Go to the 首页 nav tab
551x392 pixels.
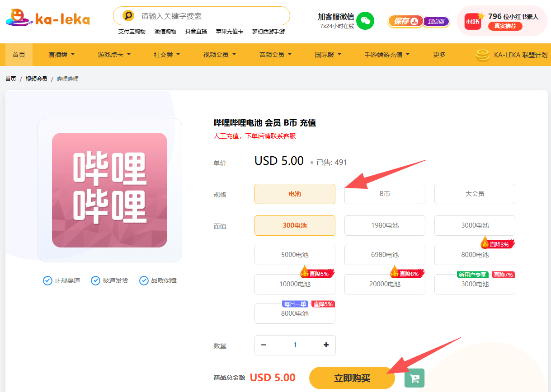19,55
